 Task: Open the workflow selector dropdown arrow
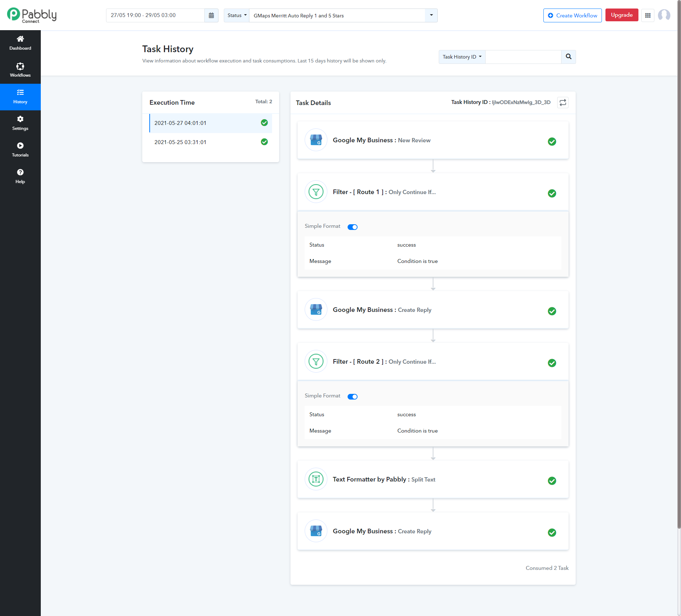(x=431, y=16)
